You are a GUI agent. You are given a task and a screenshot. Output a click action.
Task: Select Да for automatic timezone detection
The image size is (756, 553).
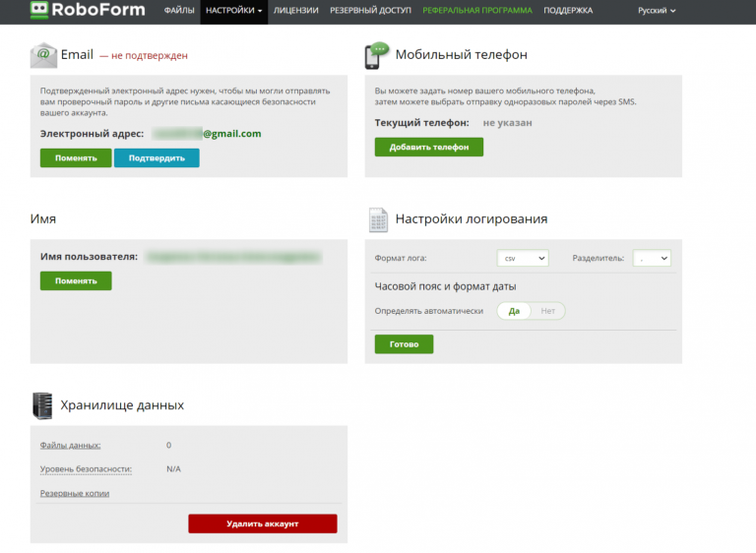coord(514,311)
